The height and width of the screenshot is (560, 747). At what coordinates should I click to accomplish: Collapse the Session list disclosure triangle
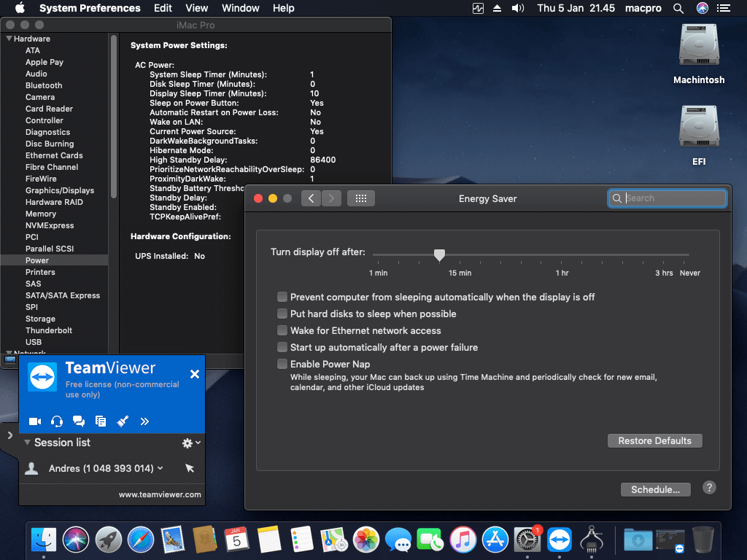(x=27, y=443)
